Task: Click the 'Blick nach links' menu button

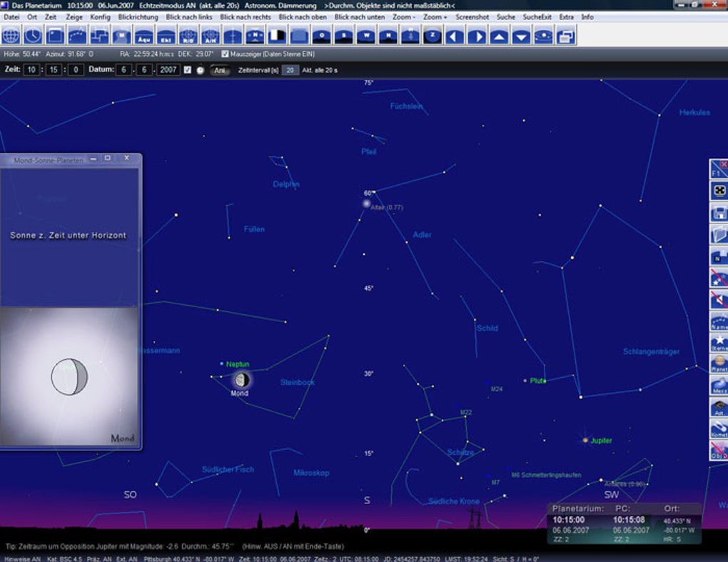Action: 189,16
